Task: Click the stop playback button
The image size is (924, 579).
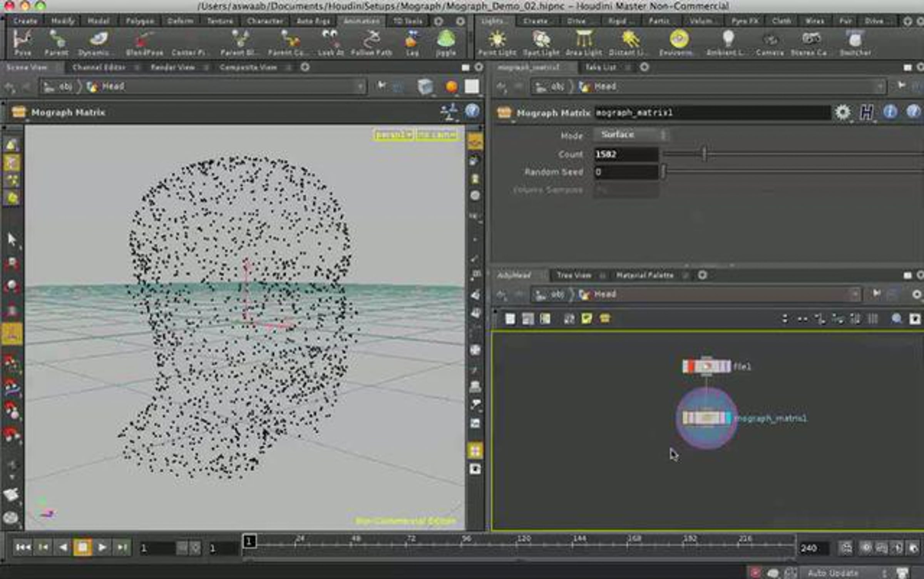Action: click(x=82, y=547)
